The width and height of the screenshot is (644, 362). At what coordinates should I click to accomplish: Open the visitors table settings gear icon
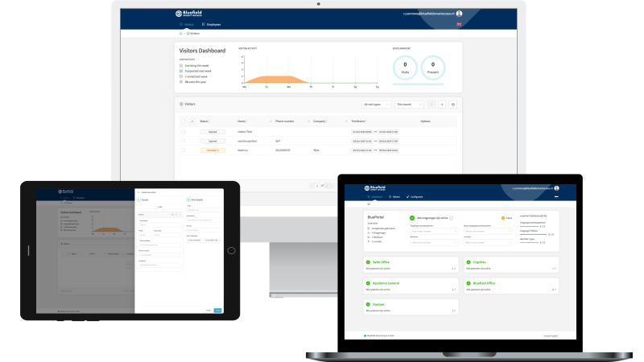click(x=453, y=105)
